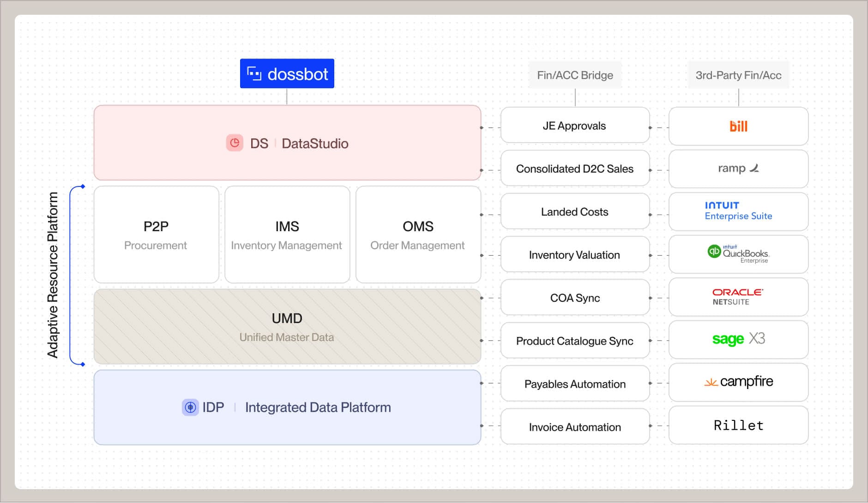
Task: Click the JE Approvals box
Action: (x=575, y=126)
